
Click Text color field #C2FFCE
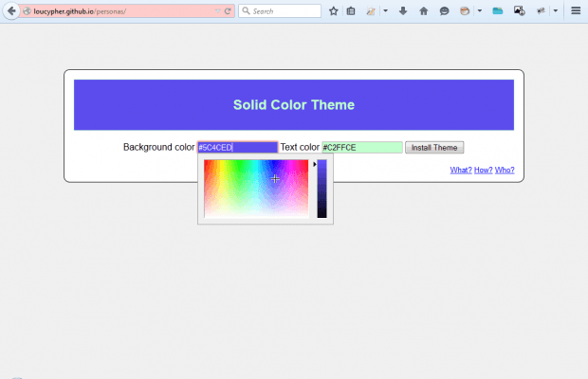point(362,148)
